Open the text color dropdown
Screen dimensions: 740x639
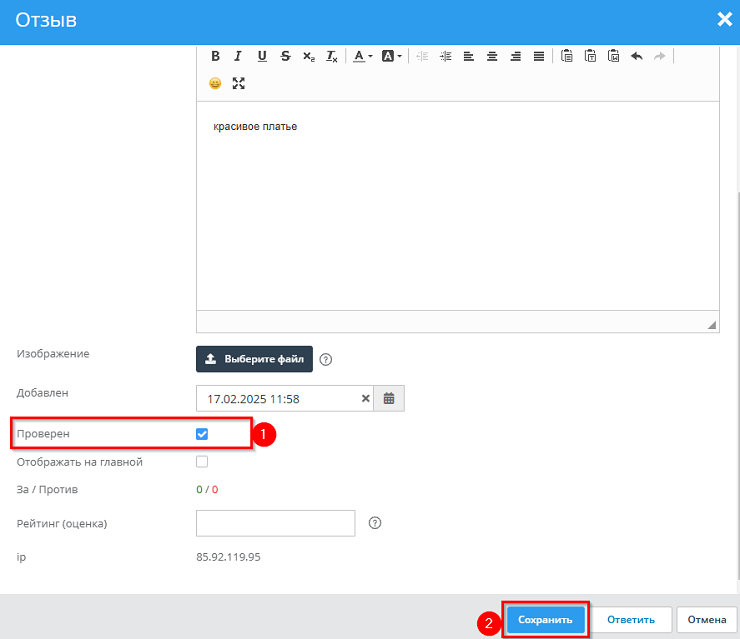(x=362, y=56)
